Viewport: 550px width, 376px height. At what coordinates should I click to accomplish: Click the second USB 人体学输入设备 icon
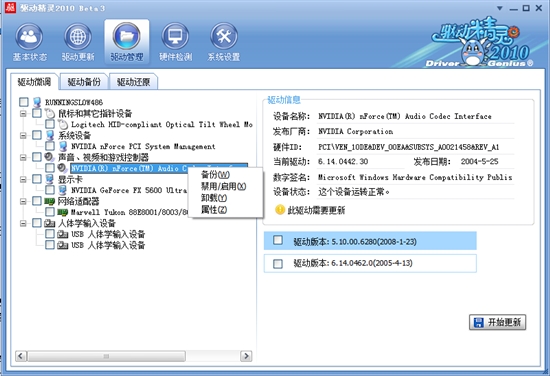coord(62,245)
